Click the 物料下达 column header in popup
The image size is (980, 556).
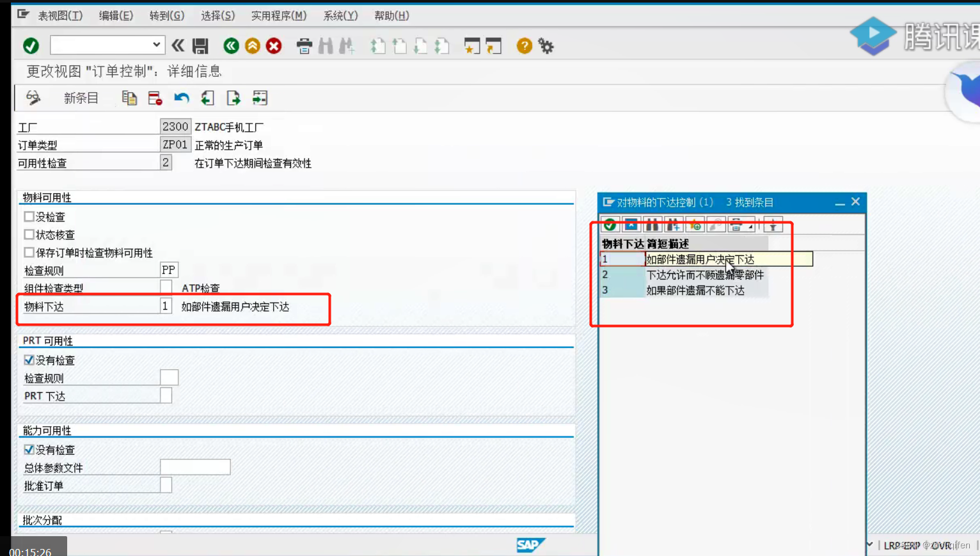pos(622,244)
